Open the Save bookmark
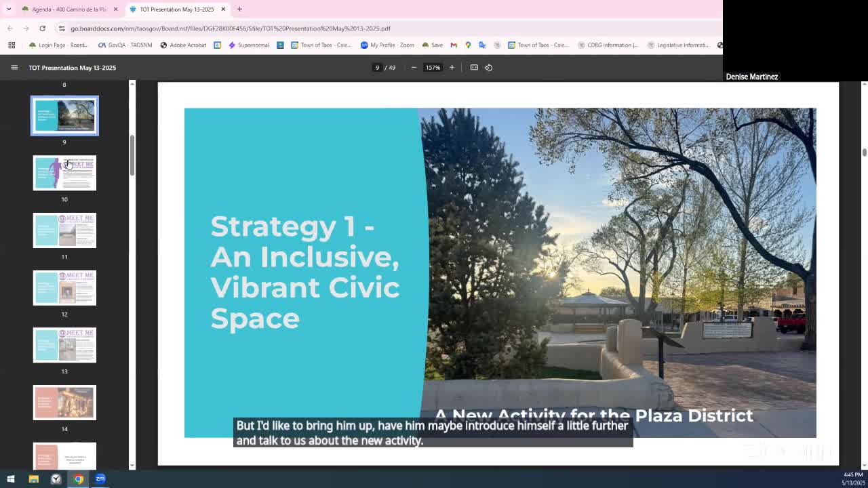Viewport: 868px width, 488px height. point(433,45)
